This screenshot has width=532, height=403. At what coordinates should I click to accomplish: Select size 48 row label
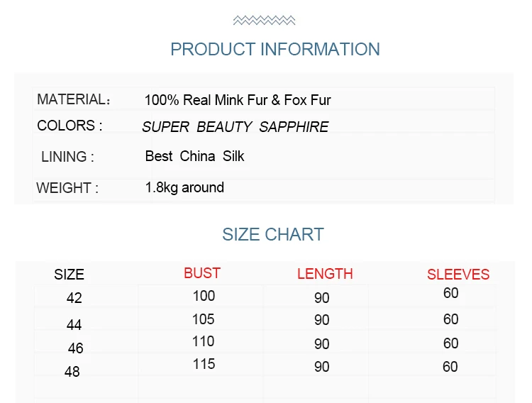pyautogui.click(x=72, y=372)
